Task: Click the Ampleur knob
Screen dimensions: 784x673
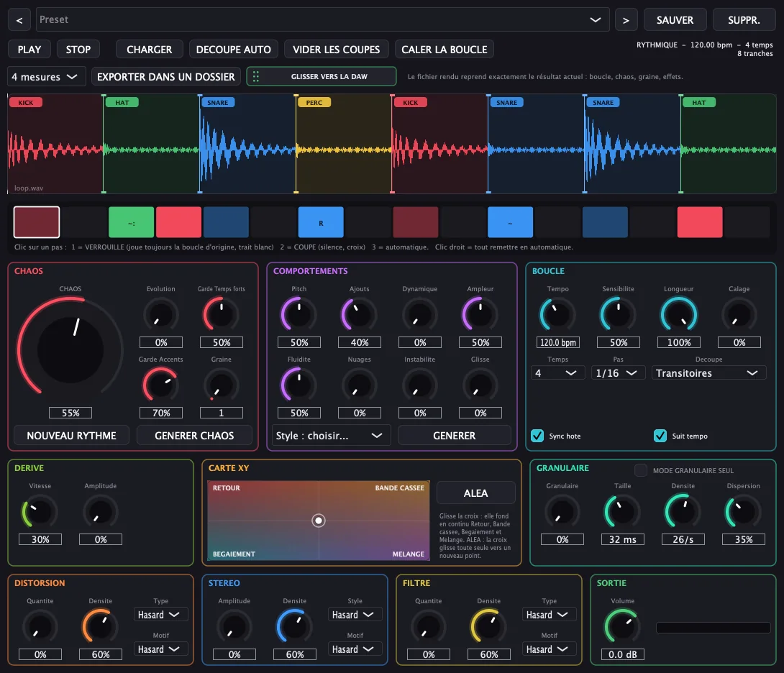Action: [480, 315]
